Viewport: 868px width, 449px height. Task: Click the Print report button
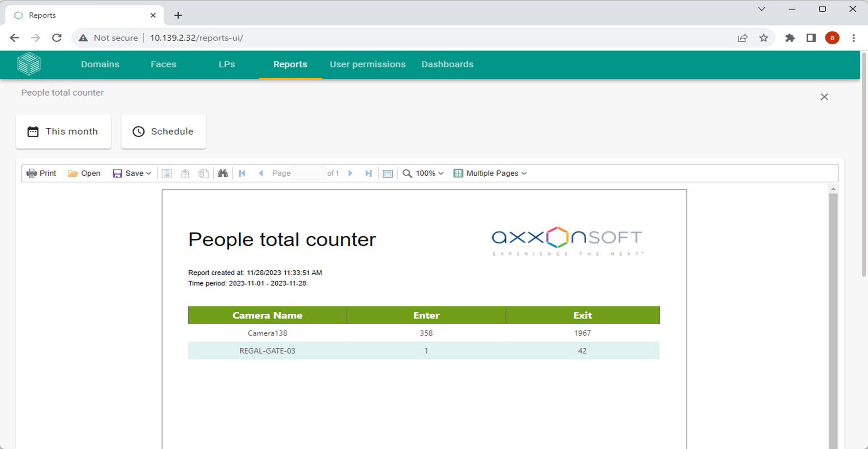coord(41,173)
